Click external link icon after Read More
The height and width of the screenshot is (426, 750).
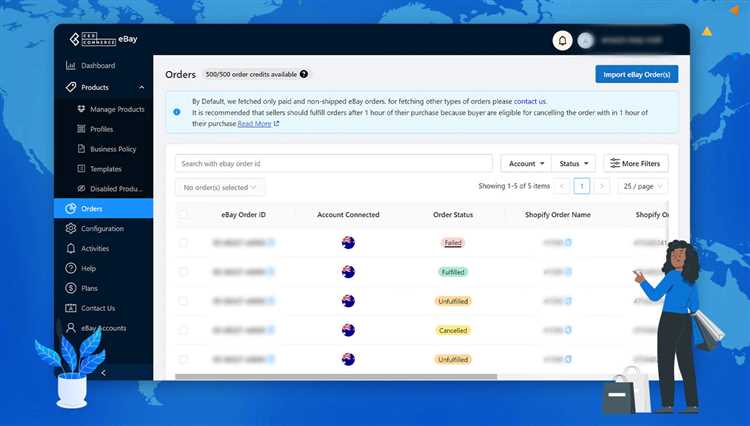pyautogui.click(x=276, y=124)
